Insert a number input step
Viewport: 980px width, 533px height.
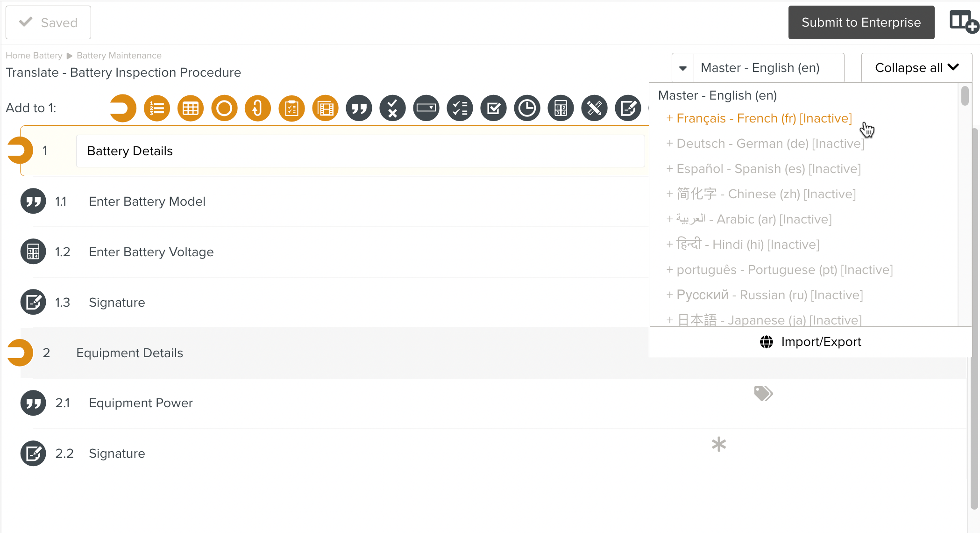[x=560, y=108]
